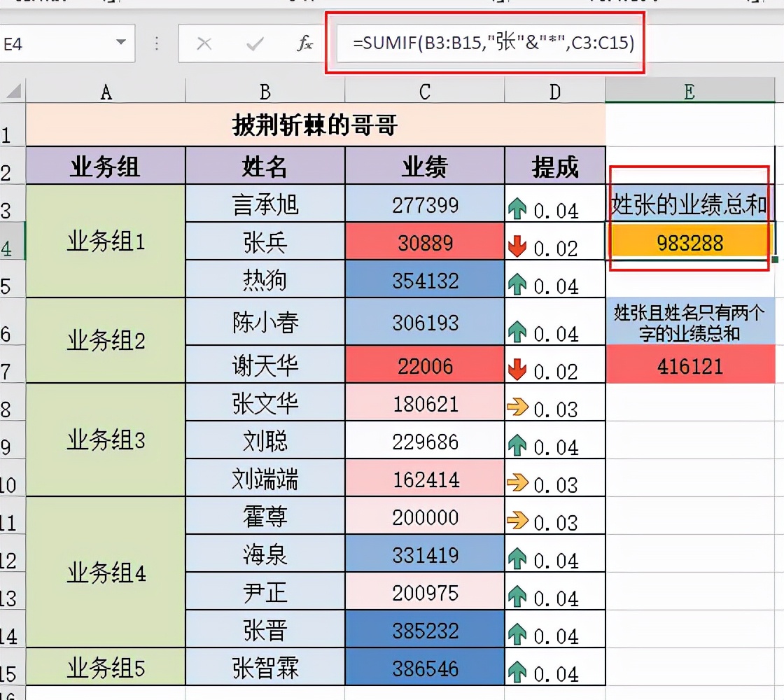Select cell 业务组5
Image resolution: width=784 pixels, height=700 pixels.
point(106,666)
